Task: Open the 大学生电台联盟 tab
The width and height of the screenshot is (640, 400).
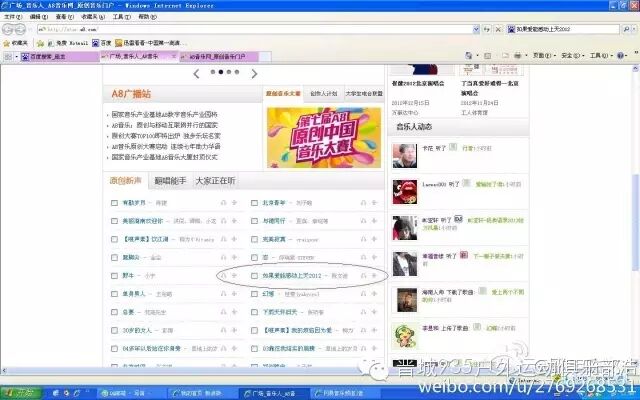Action: point(364,93)
